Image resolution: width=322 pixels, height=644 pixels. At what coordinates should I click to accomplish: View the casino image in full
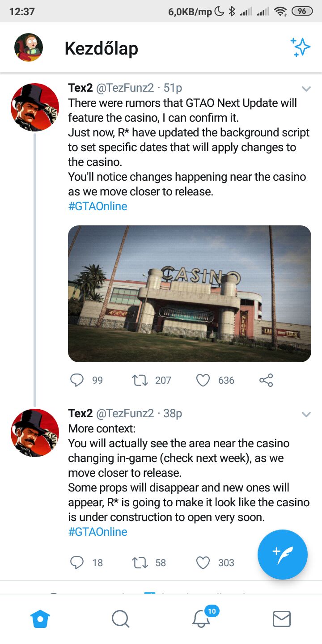coord(189,294)
